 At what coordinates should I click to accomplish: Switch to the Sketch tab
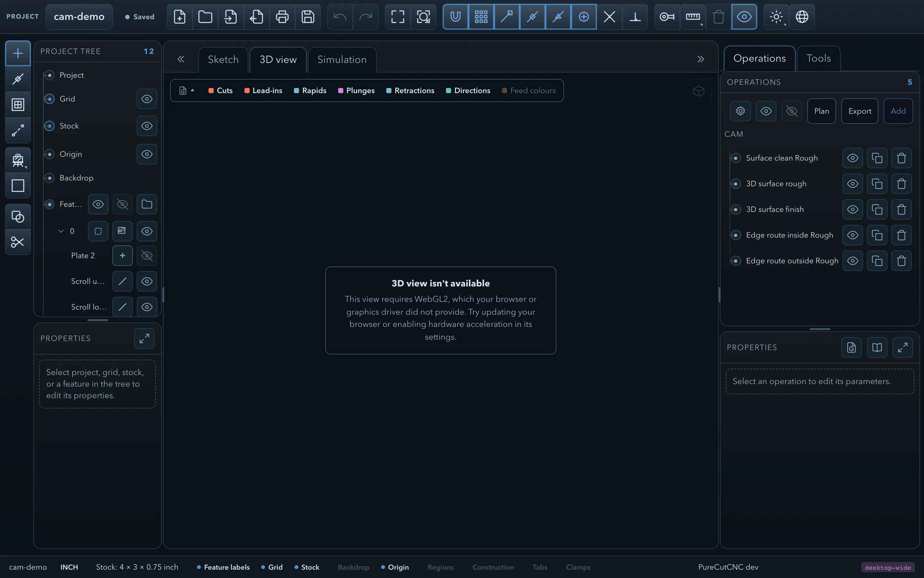coord(223,60)
